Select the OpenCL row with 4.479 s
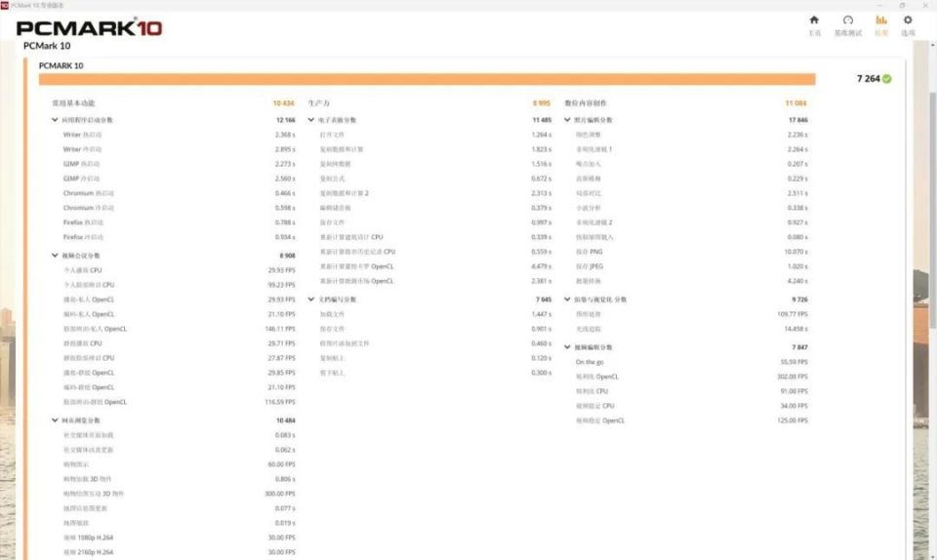The image size is (937, 560). pos(435,267)
